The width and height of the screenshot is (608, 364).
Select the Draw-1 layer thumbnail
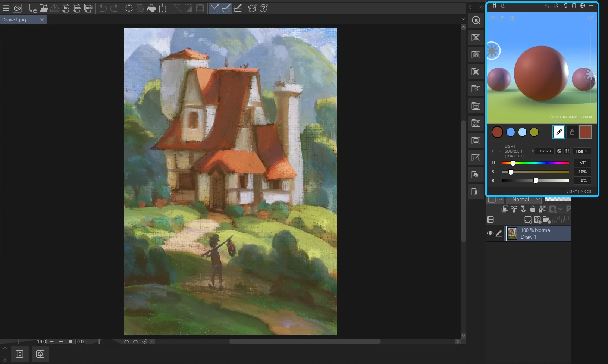point(512,233)
